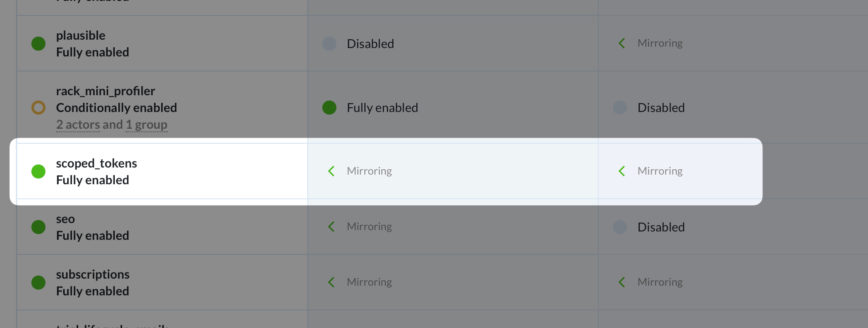868x328 pixels.
Task: Click the mirroring arrow icon in the seo row
Action: pos(331,226)
